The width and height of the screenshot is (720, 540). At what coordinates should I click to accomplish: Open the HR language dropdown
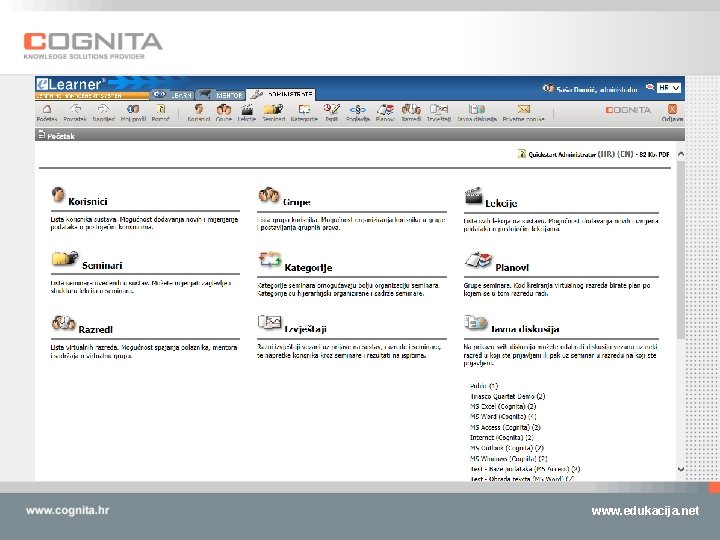(x=669, y=88)
